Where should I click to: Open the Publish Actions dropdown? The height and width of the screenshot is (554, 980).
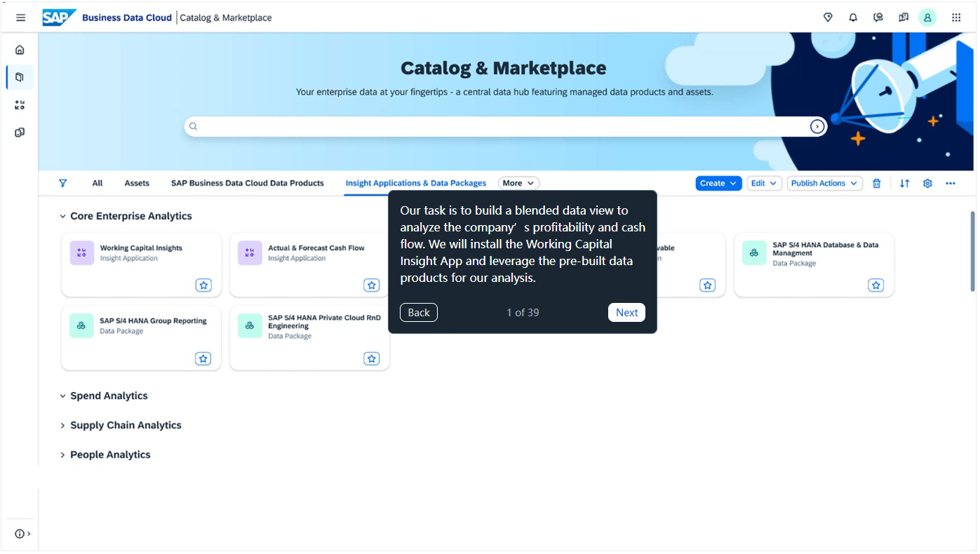(824, 183)
